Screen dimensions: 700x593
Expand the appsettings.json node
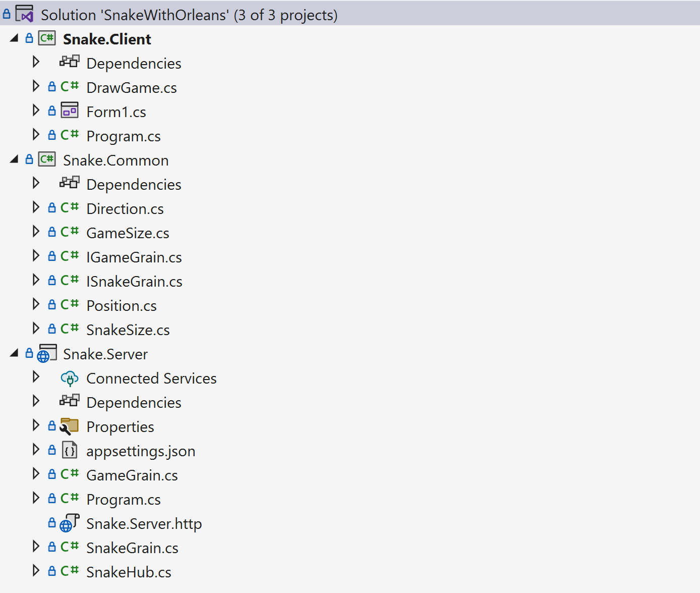tap(36, 449)
